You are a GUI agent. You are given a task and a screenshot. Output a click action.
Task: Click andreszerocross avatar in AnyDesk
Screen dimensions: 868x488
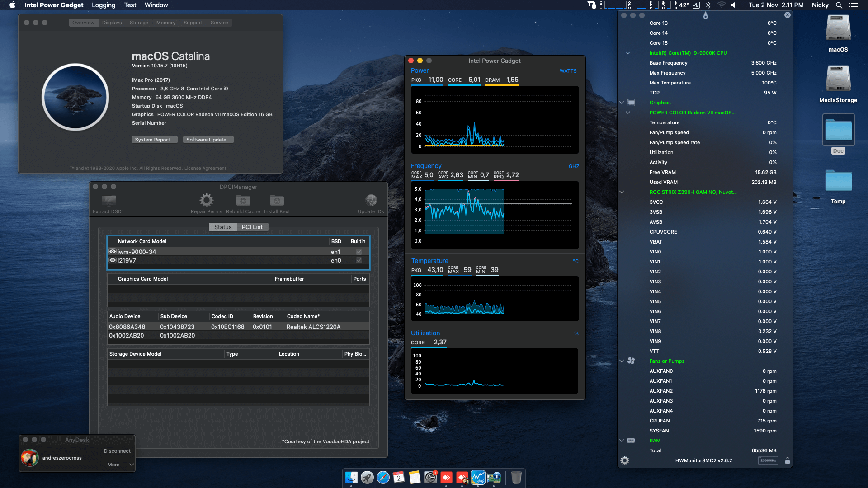30,458
